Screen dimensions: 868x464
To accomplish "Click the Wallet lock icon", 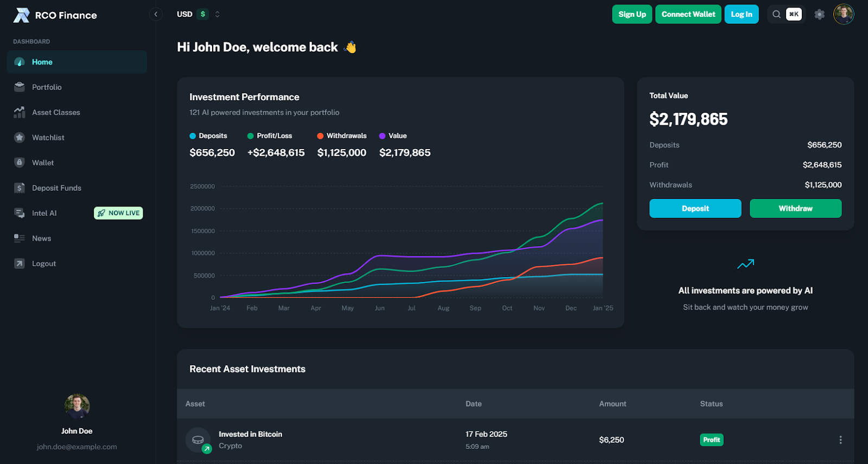I will pos(20,163).
